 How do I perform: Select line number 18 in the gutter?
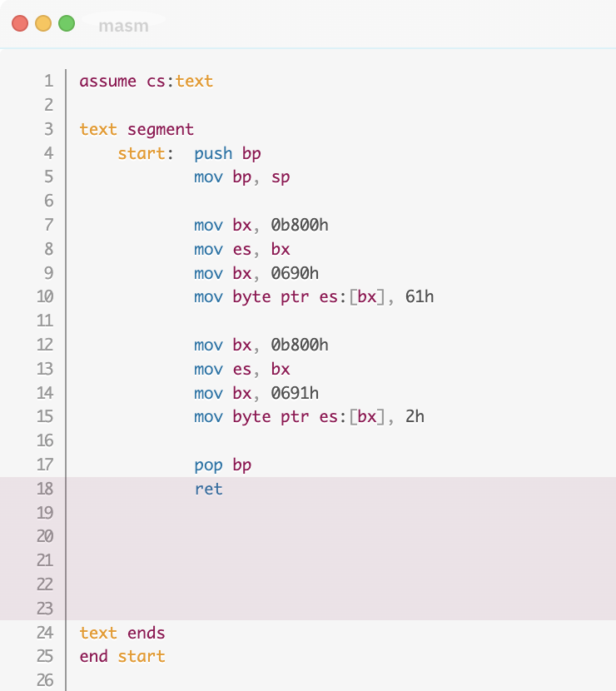pyautogui.click(x=45, y=489)
